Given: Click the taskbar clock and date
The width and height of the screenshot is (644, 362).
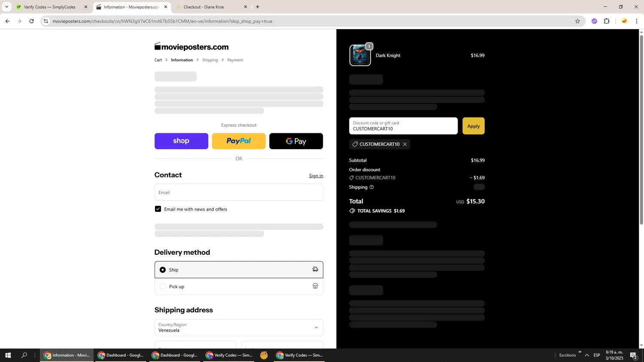Looking at the screenshot, I should point(614,355).
